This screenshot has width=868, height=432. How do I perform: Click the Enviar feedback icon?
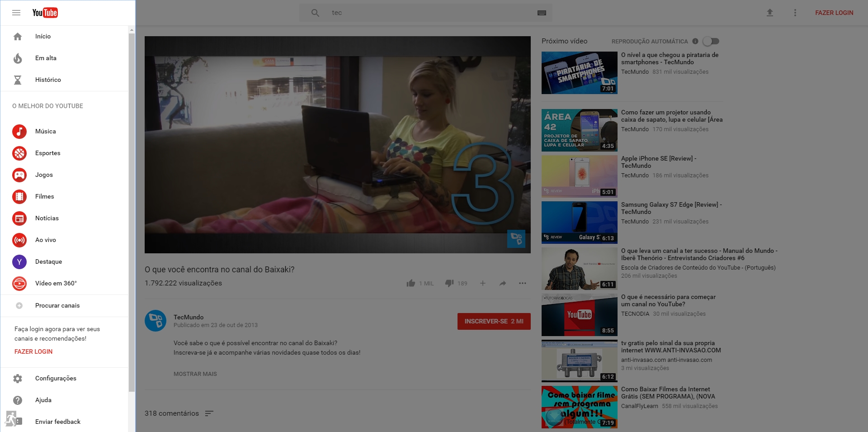click(x=18, y=422)
